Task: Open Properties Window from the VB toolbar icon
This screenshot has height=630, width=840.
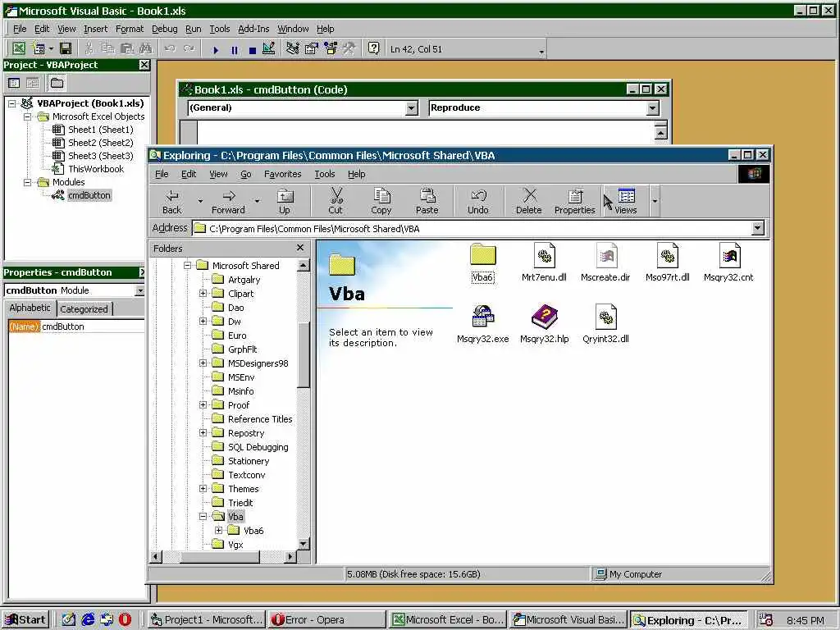Action: [311, 48]
